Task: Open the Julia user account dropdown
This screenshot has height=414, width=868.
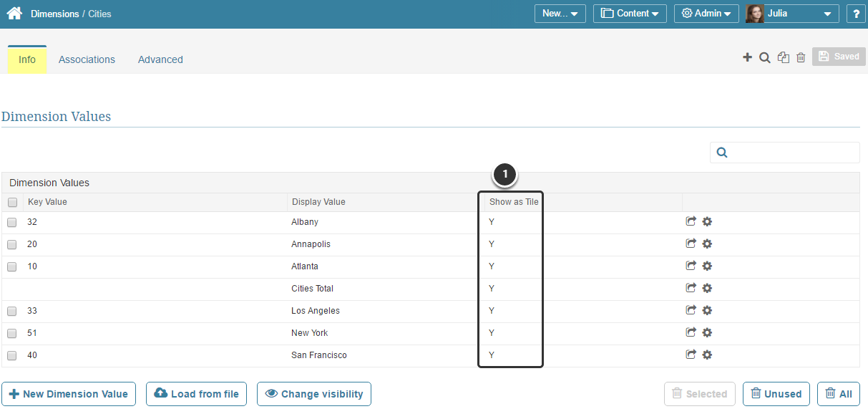Action: [x=791, y=13]
